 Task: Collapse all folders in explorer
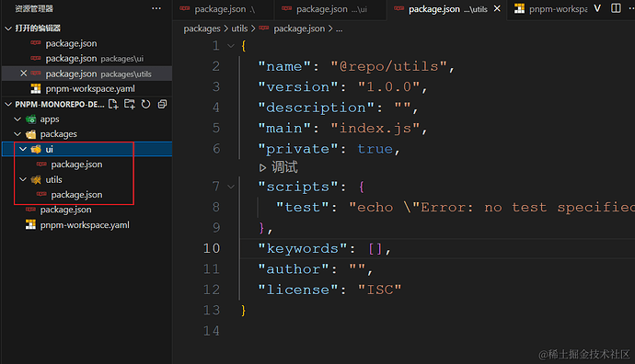tap(162, 105)
